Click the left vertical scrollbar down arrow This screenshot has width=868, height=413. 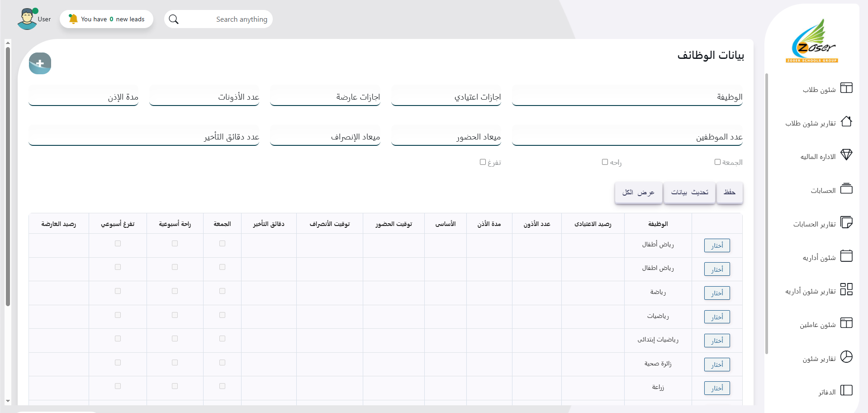pos(8,401)
